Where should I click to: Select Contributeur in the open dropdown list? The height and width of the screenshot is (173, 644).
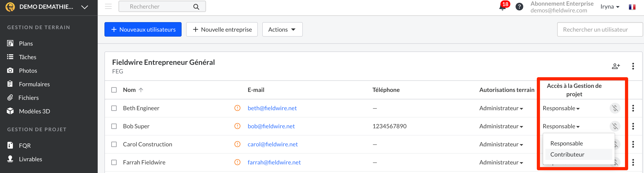[578, 154]
